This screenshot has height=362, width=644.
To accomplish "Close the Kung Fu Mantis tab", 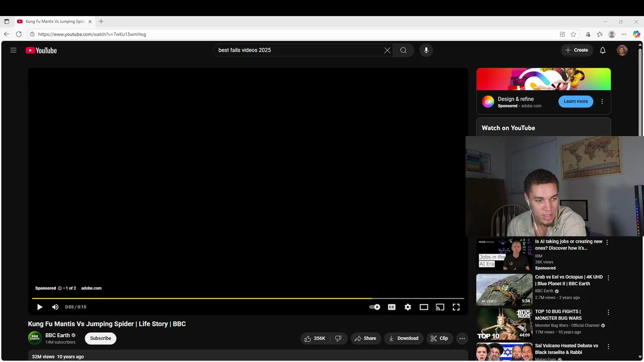I will pos(90,22).
